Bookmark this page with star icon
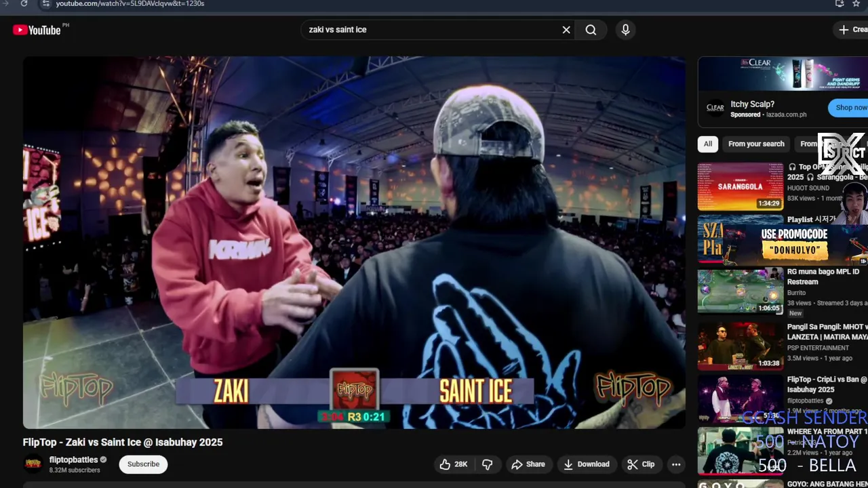The height and width of the screenshot is (488, 868). 856,3
